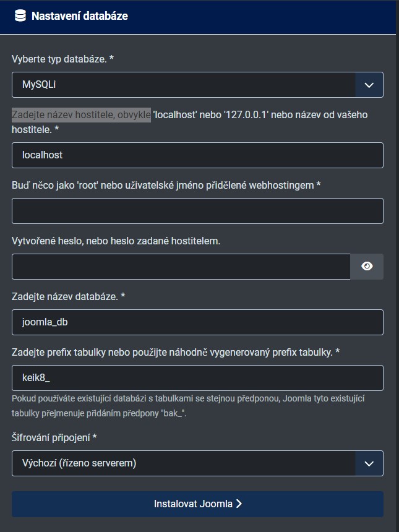Click the chevron arrow on Instalovat Joomla
399x532 pixels.
(x=239, y=504)
